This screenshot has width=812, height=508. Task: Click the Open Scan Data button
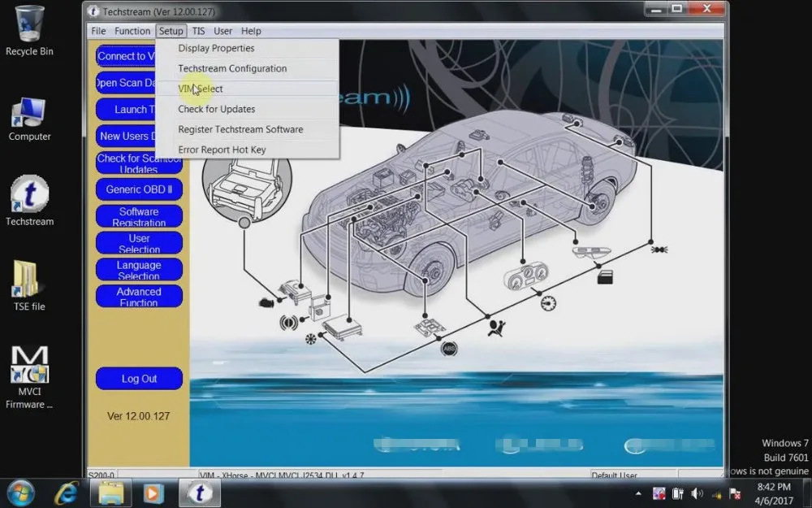126,82
